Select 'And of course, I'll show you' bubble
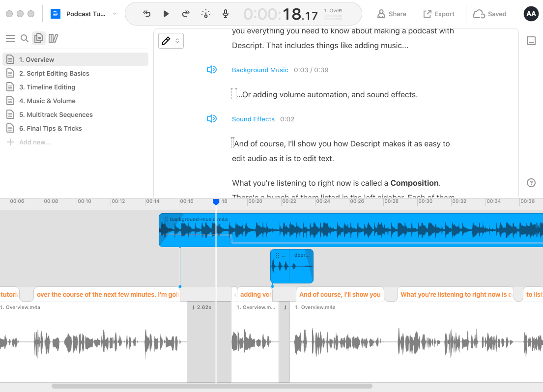 [x=340, y=294]
